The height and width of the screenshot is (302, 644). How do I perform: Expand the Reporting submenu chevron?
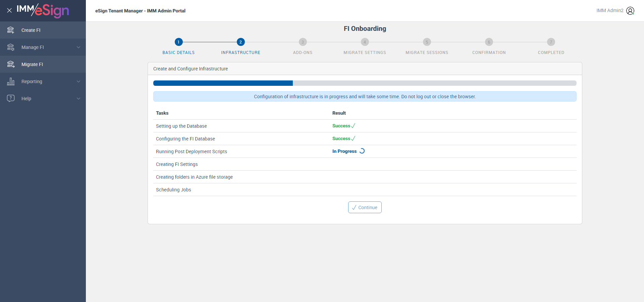pos(78,81)
